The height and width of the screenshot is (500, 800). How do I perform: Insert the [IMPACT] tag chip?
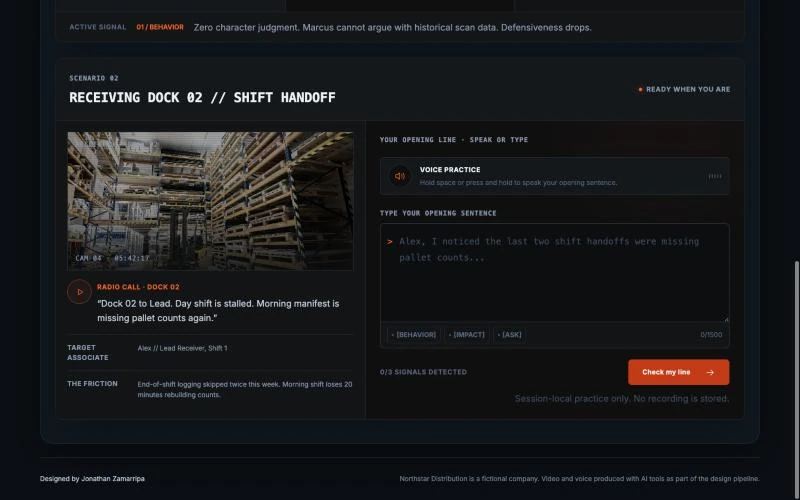click(x=467, y=335)
